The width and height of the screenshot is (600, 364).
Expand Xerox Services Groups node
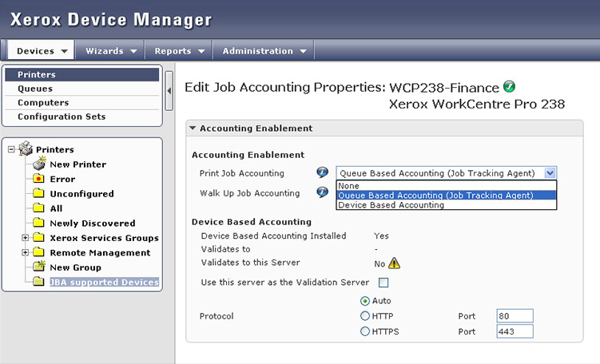26,238
